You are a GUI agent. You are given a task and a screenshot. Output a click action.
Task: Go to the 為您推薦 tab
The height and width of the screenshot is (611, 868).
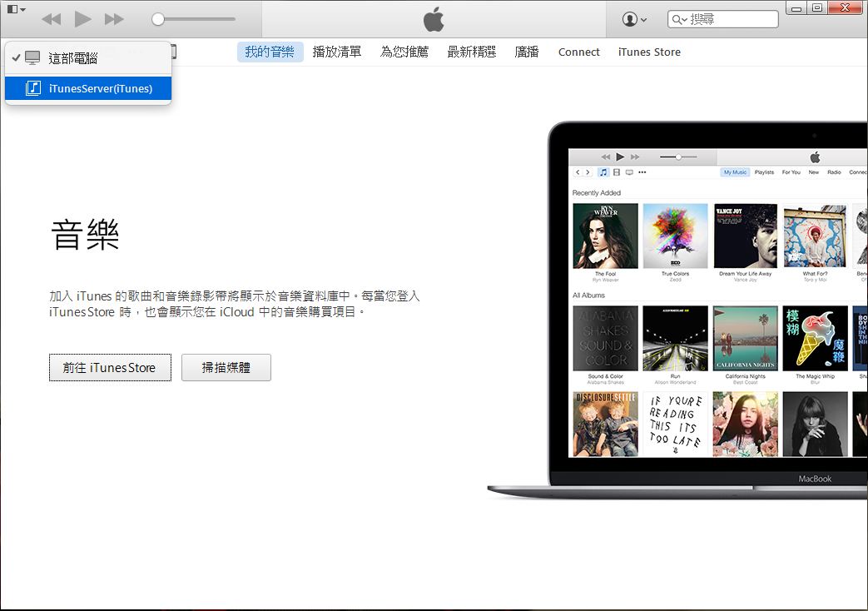(x=404, y=52)
